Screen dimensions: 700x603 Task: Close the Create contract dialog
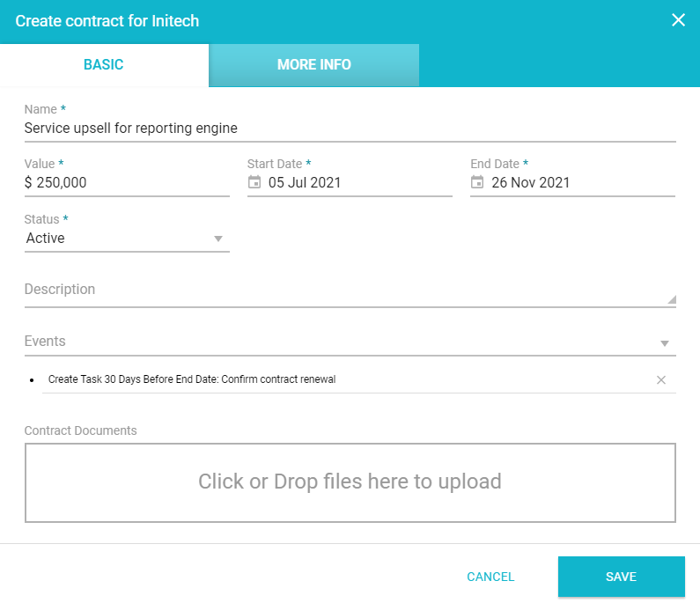pyautogui.click(x=678, y=20)
